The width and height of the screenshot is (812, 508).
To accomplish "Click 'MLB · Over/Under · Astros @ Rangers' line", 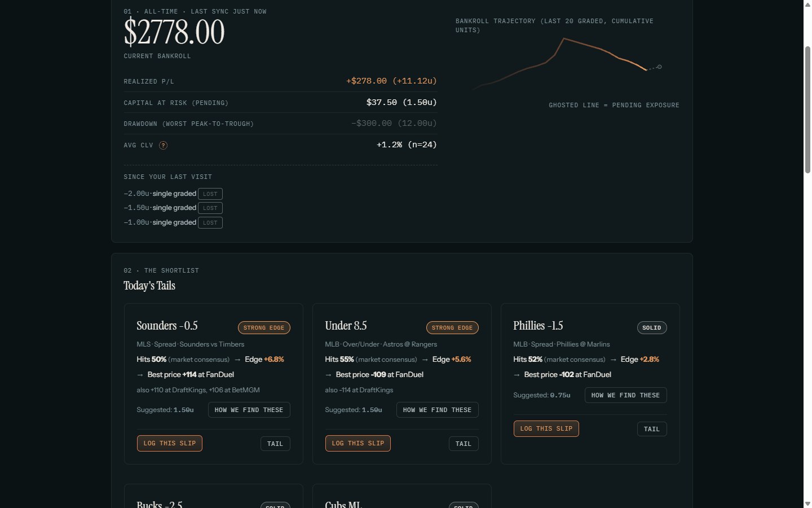I will pos(381,344).
